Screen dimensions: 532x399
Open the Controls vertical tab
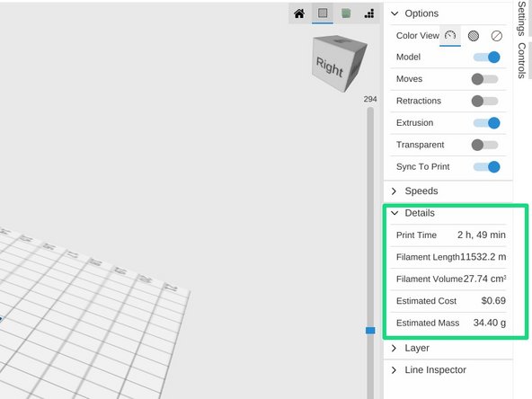[x=522, y=60]
